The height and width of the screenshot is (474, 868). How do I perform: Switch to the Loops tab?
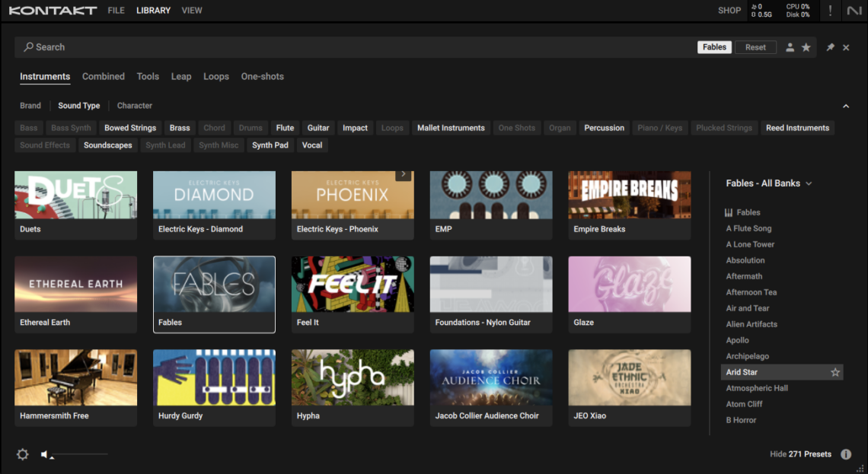[216, 76]
